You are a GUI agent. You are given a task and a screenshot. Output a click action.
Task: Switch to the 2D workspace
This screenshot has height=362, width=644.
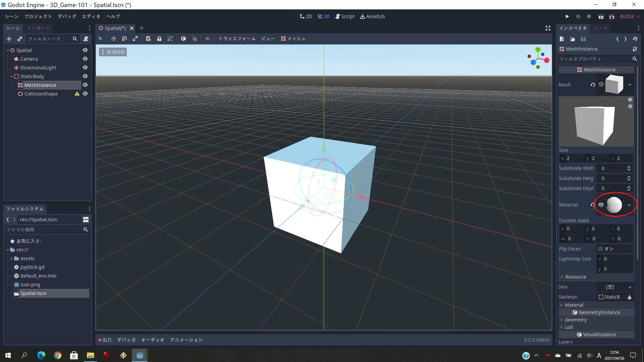306,16
